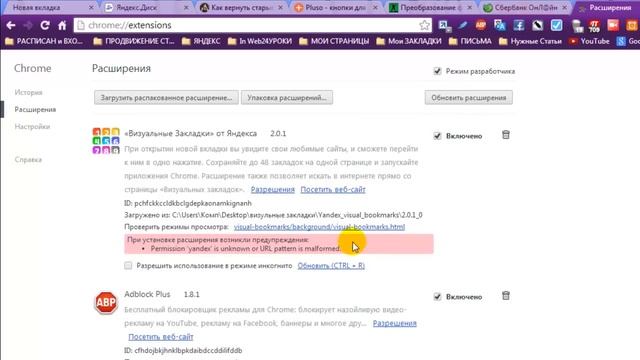Open История in the Chrome sidebar

(29, 93)
